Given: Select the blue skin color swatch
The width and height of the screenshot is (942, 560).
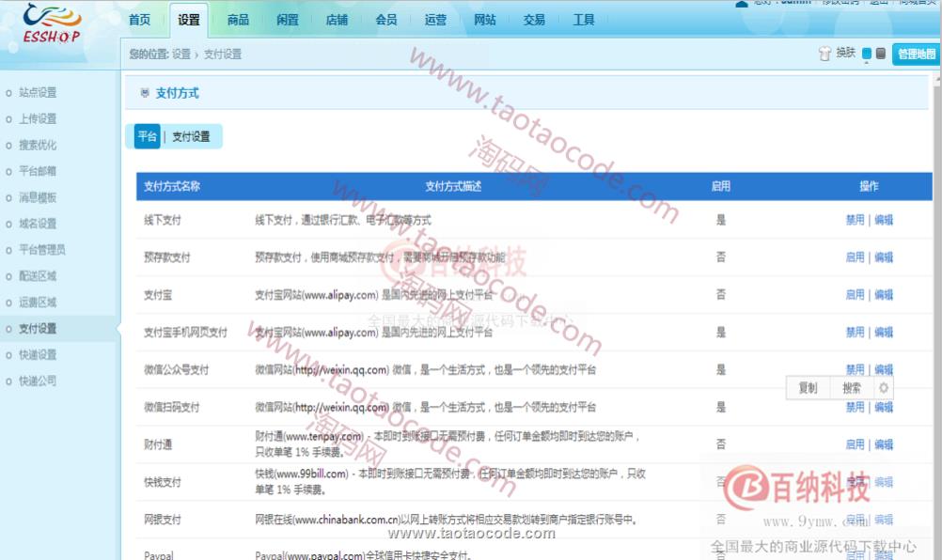Looking at the screenshot, I should tap(867, 54).
